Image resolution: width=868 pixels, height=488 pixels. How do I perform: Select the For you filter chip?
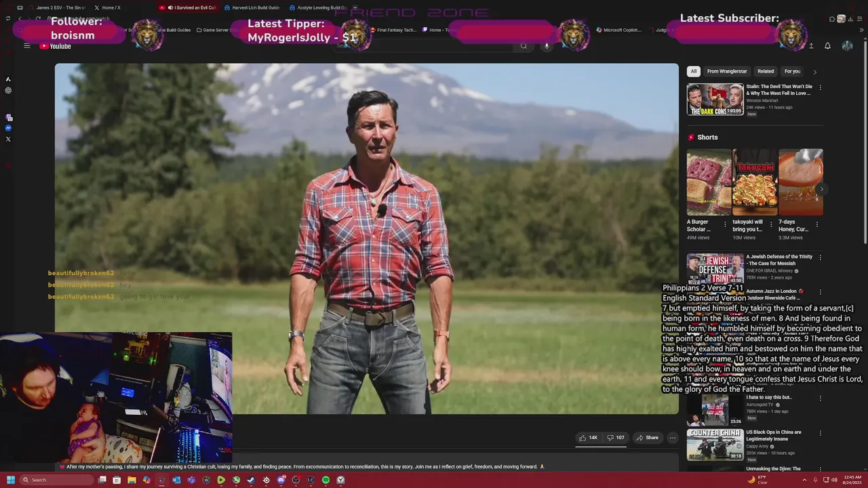[x=792, y=71]
